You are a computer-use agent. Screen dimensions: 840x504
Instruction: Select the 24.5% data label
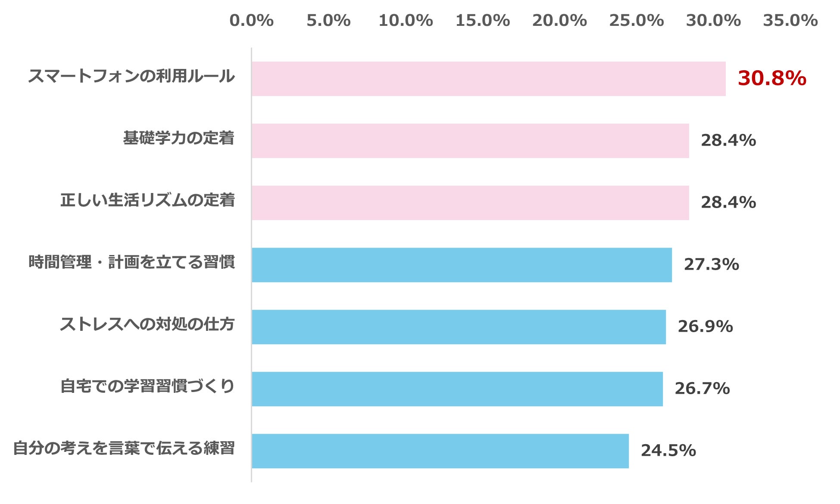click(x=668, y=451)
